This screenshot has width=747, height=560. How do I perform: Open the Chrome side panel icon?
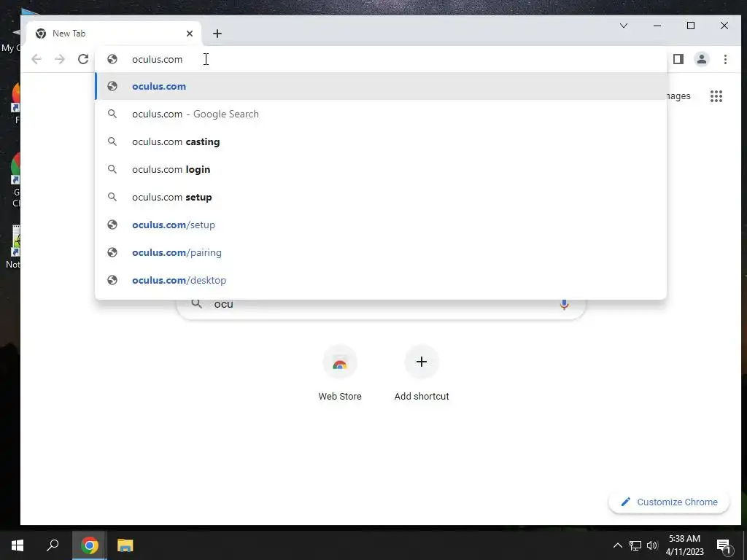(678, 59)
